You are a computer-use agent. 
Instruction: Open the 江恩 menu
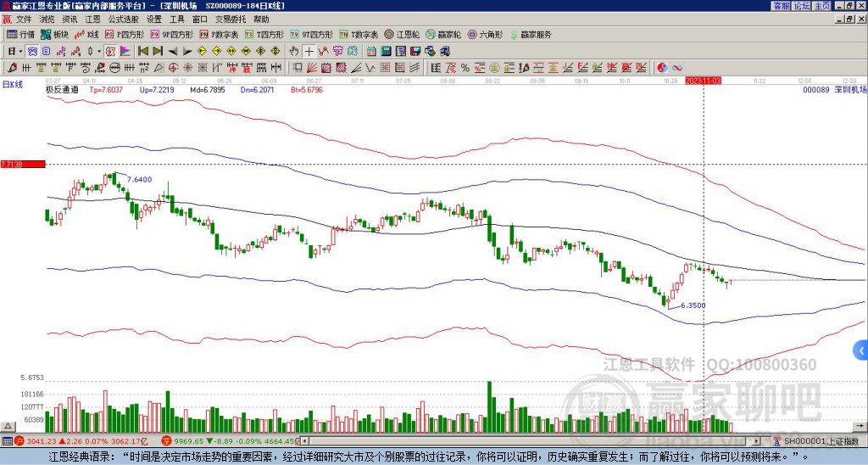[93, 20]
